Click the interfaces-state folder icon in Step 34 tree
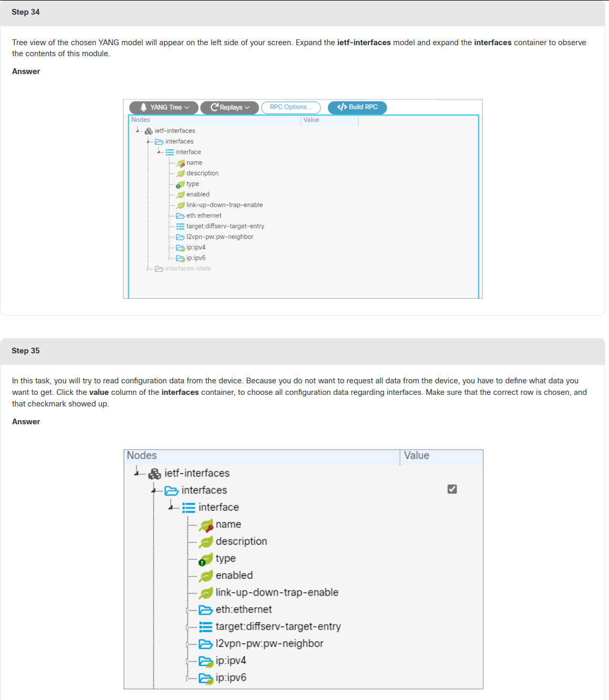The width and height of the screenshot is (609, 700). point(159,268)
